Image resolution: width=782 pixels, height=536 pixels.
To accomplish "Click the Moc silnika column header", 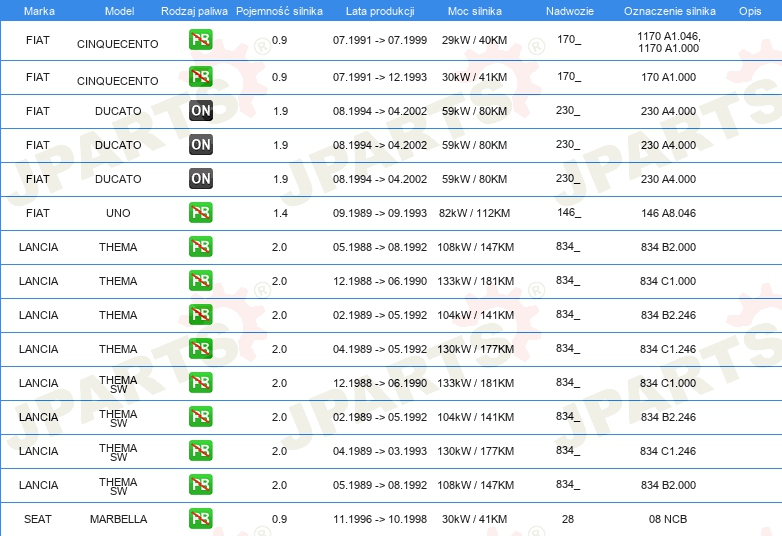I will point(475,11).
